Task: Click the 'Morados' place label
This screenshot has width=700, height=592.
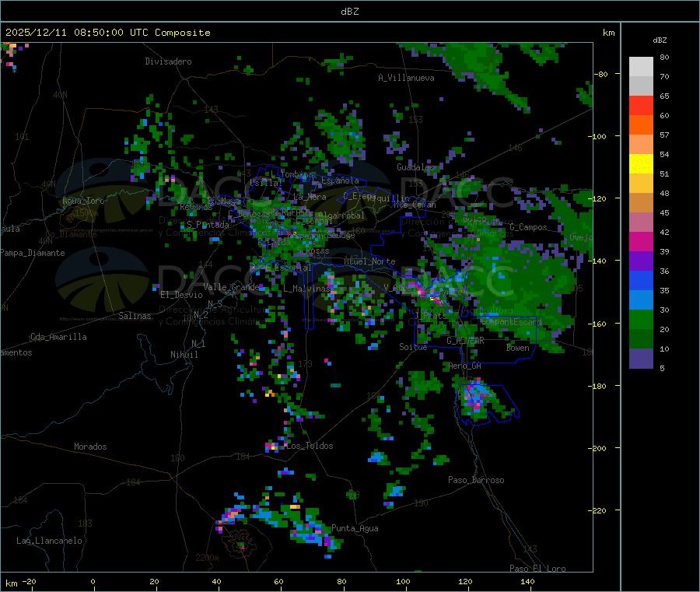Action: coord(90,447)
